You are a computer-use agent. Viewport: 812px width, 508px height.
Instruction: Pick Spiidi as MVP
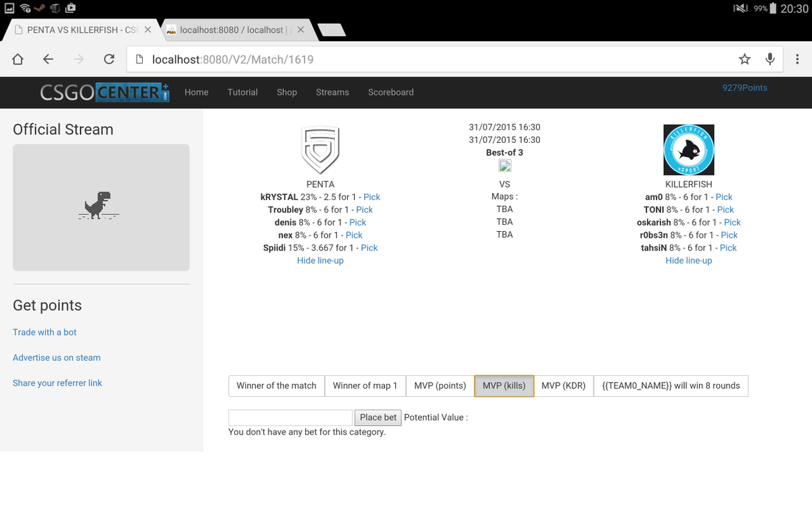[369, 248]
